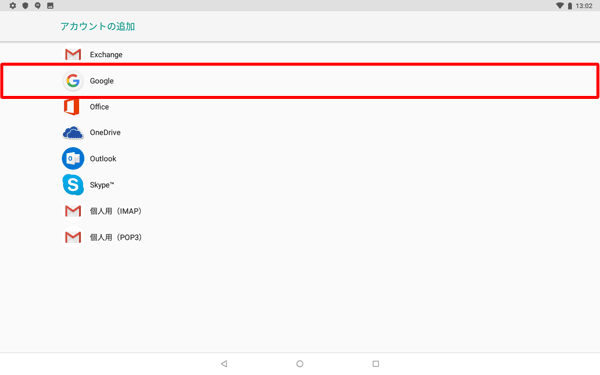Select 個人用 (POP3) label
Image resolution: width=600 pixels, height=375 pixels.
(x=116, y=237)
